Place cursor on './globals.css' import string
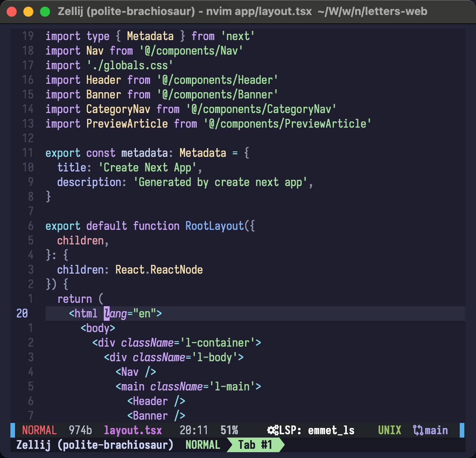 click(x=130, y=65)
